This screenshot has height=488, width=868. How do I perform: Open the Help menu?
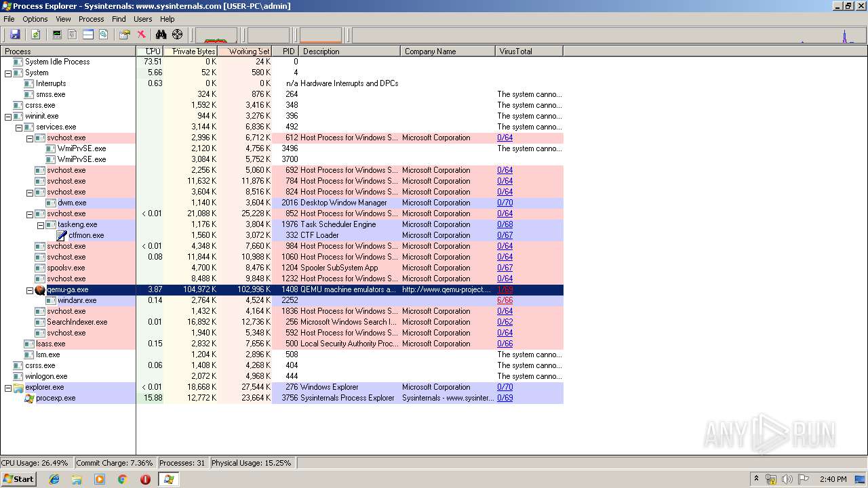167,19
